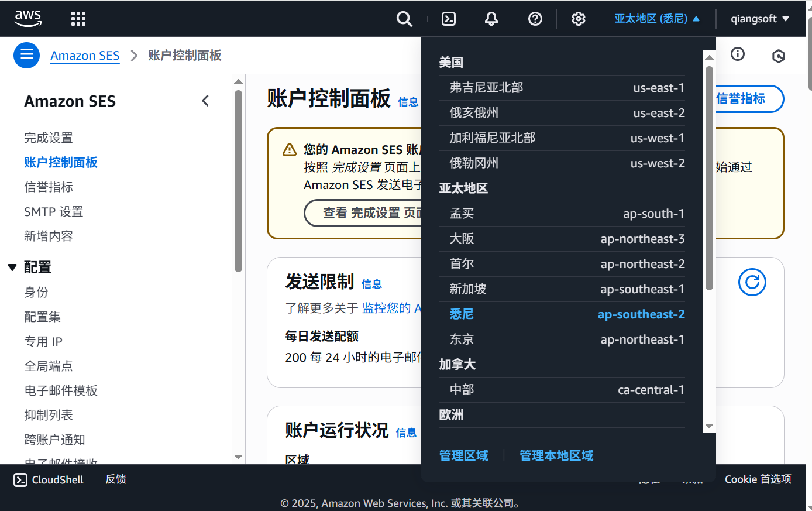The width and height of the screenshot is (812, 511).
Task: Click the 管理区域 link
Action: [463, 455]
